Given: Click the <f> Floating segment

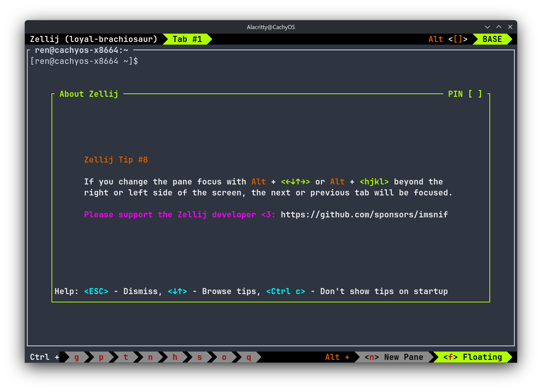Looking at the screenshot, I should [473, 357].
